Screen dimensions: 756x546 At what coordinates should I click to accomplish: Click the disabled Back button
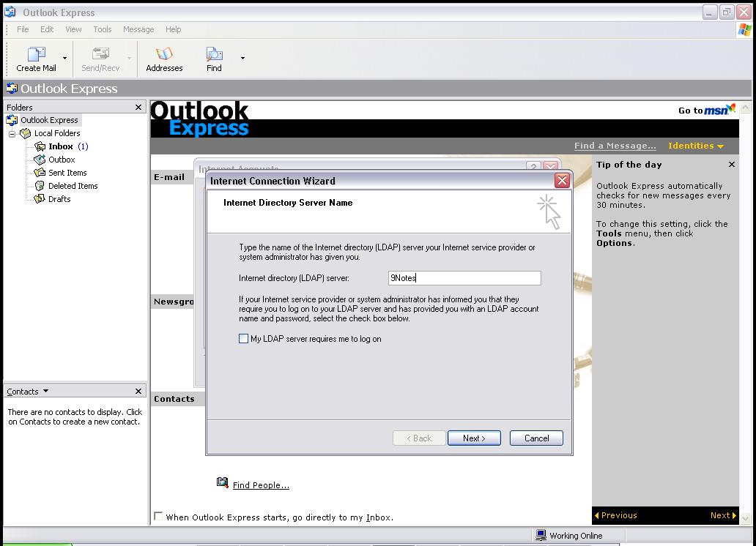pos(419,438)
